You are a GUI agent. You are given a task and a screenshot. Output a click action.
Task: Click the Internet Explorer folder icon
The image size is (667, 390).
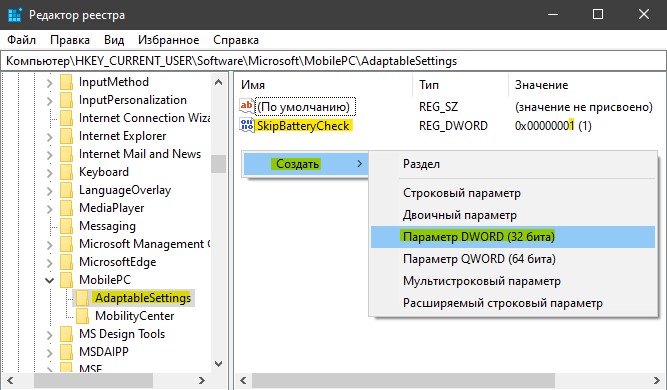pyautogui.click(x=66, y=136)
